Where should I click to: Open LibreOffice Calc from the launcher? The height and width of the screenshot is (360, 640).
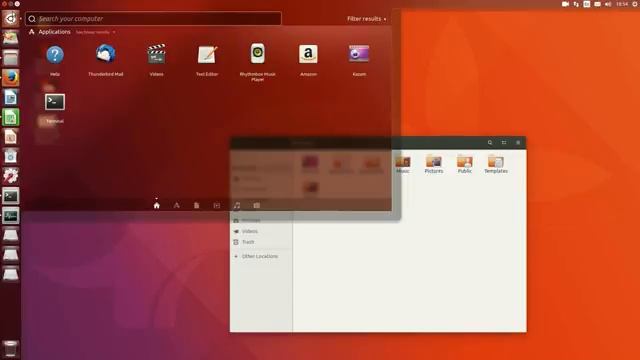(x=10, y=117)
